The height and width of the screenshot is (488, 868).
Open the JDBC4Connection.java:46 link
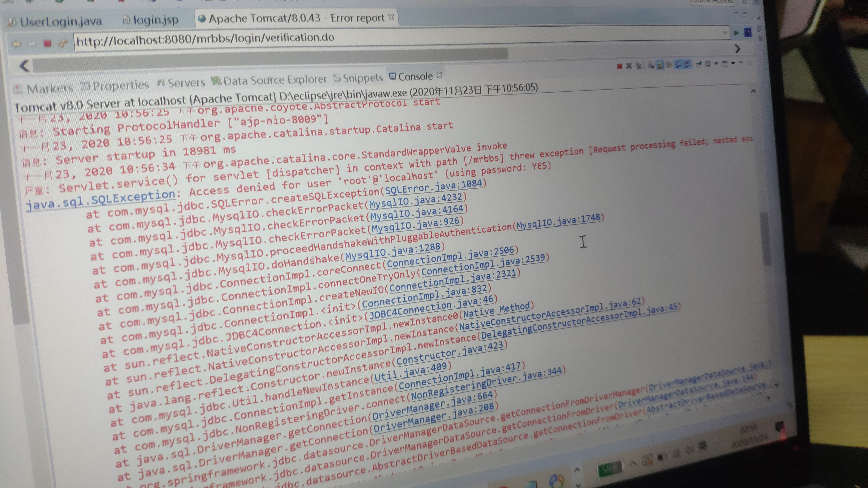click(x=431, y=308)
